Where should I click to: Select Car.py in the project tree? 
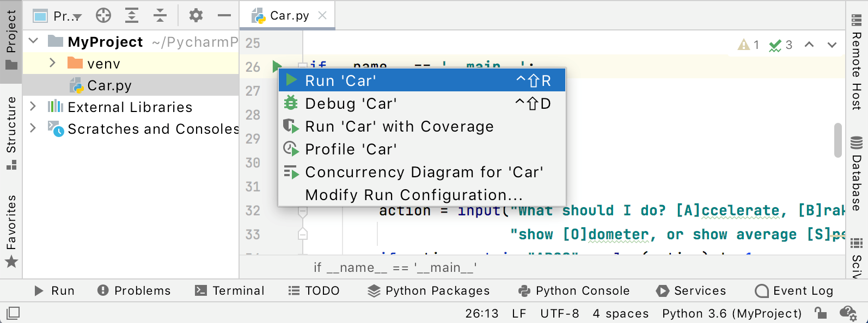(x=131, y=85)
